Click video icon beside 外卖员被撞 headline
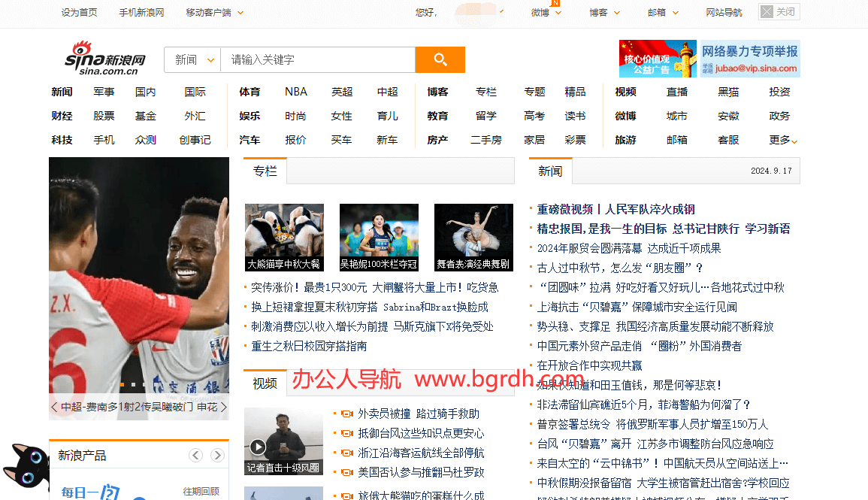The height and width of the screenshot is (500, 868). pyautogui.click(x=346, y=414)
